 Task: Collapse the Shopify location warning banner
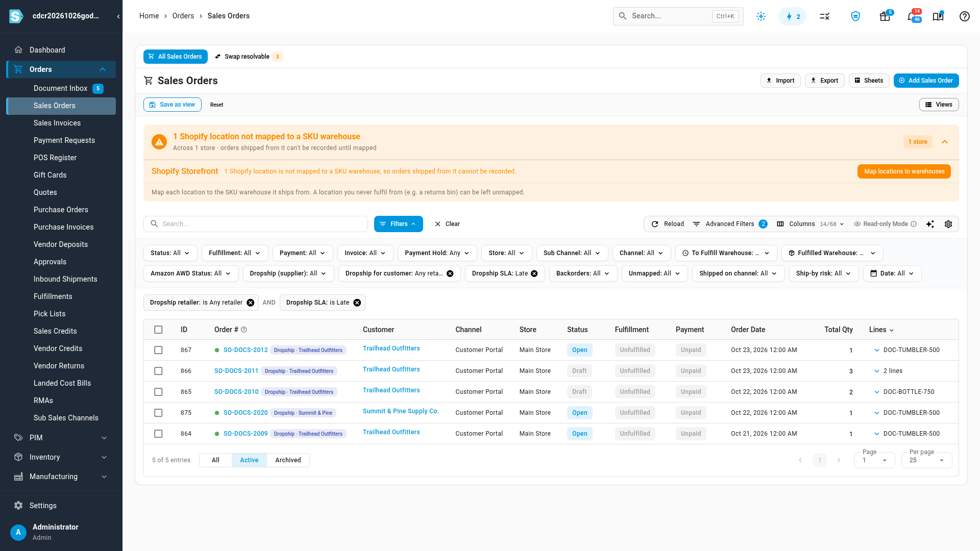click(945, 142)
